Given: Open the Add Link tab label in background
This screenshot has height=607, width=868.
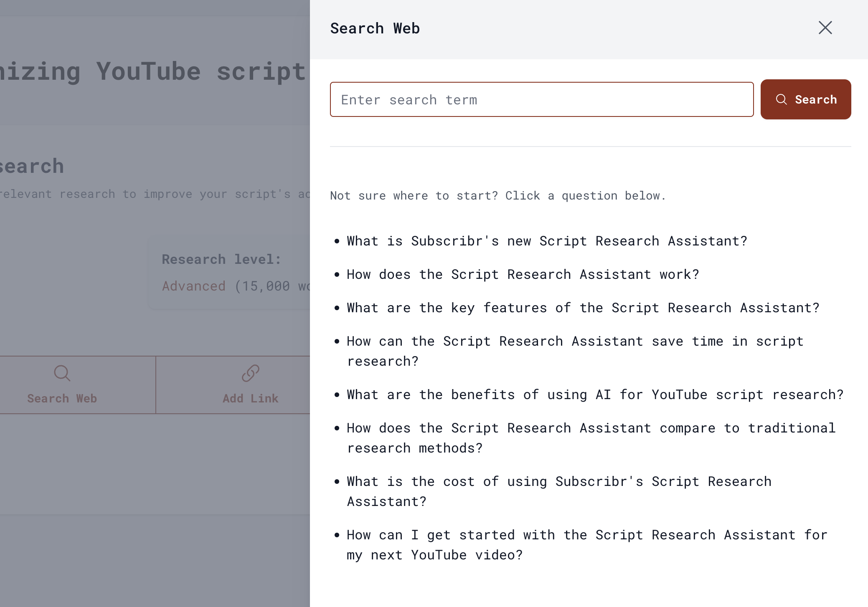Looking at the screenshot, I should [250, 399].
